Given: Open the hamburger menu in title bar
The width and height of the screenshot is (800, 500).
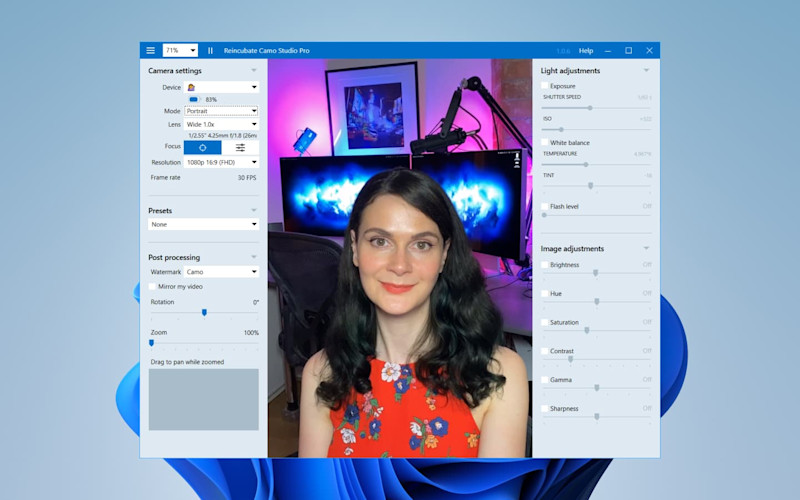Looking at the screenshot, I should click(x=151, y=50).
